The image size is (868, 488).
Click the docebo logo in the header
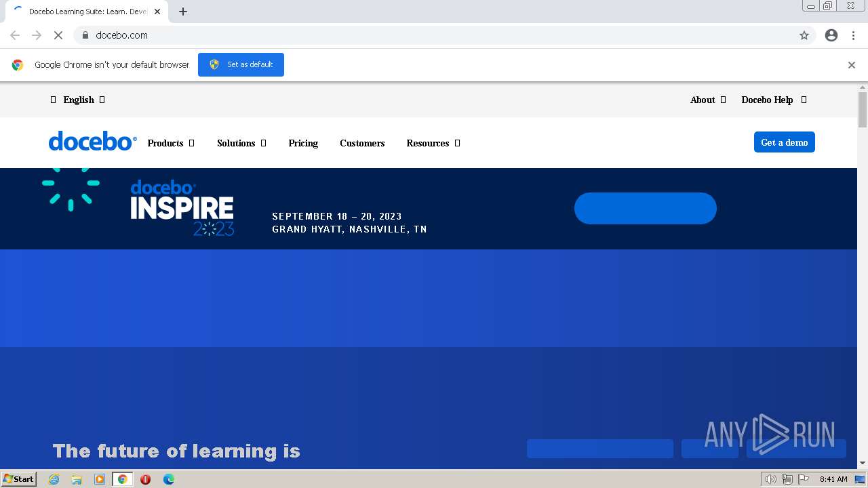coord(92,142)
